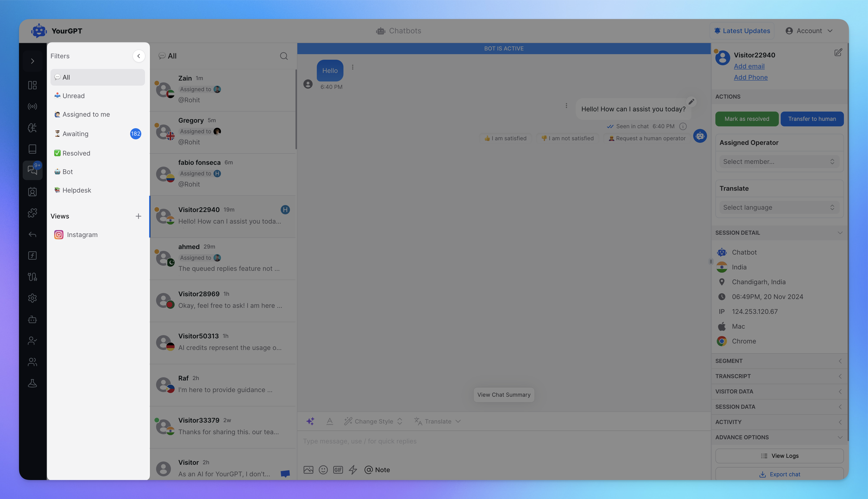Open the team users icon in sidebar
The width and height of the screenshot is (868, 499).
(33, 362)
